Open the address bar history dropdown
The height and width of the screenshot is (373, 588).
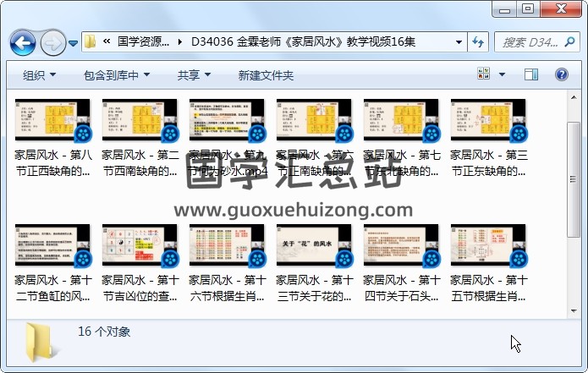[459, 41]
